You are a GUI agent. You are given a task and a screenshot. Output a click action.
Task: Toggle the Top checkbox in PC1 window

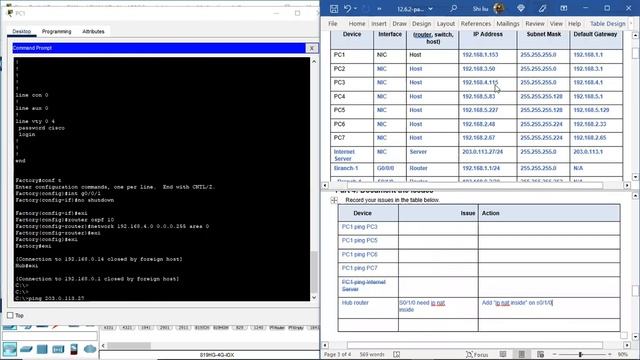pos(10,315)
